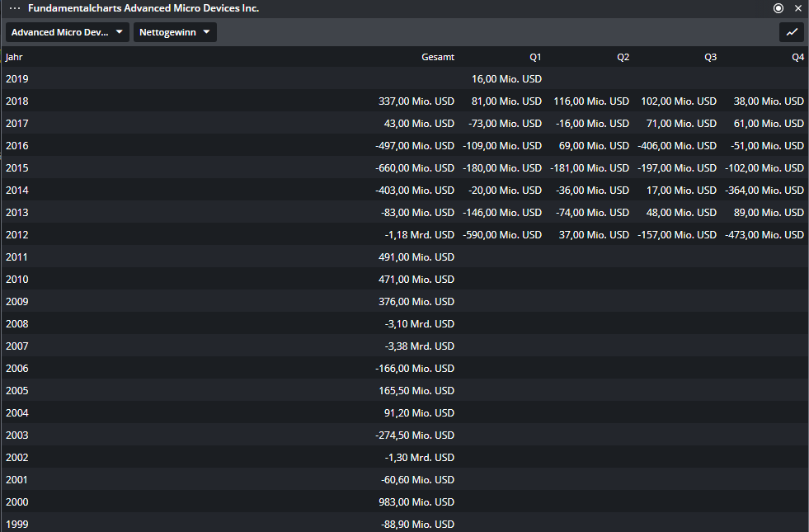Click 2017 Q3 value 71,00 Mio. USD

[681, 124]
